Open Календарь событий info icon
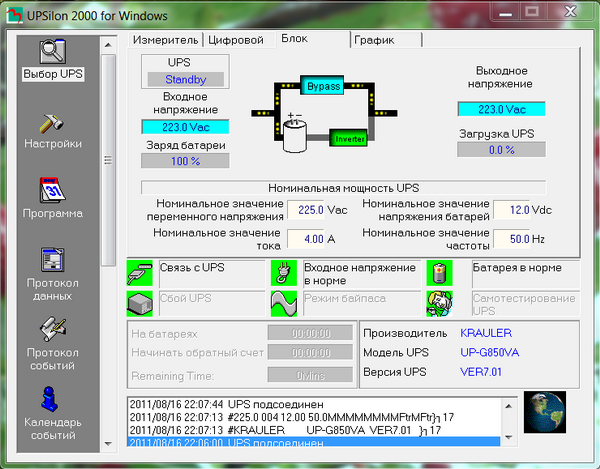The width and height of the screenshot is (600, 469). (x=49, y=399)
